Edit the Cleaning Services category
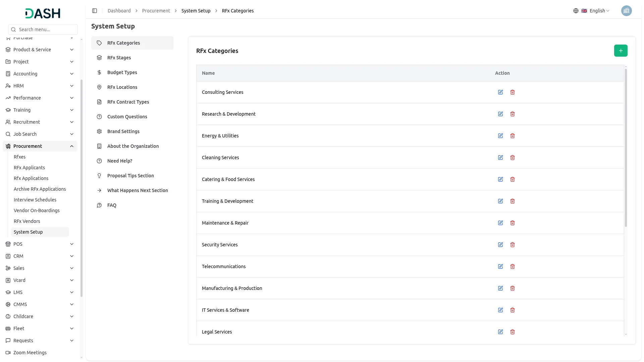644x362 pixels. 500,158
